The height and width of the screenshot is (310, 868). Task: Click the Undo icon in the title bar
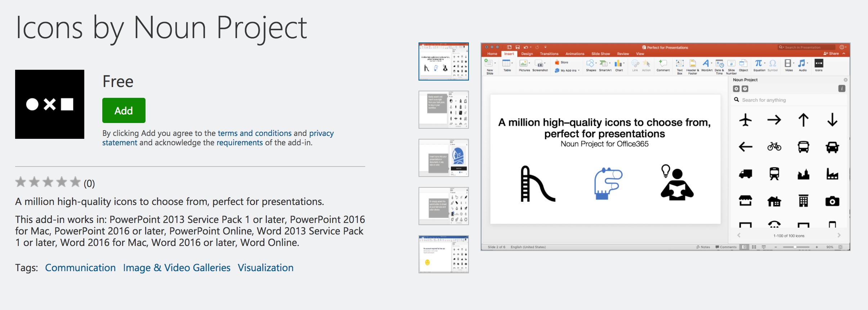click(526, 47)
